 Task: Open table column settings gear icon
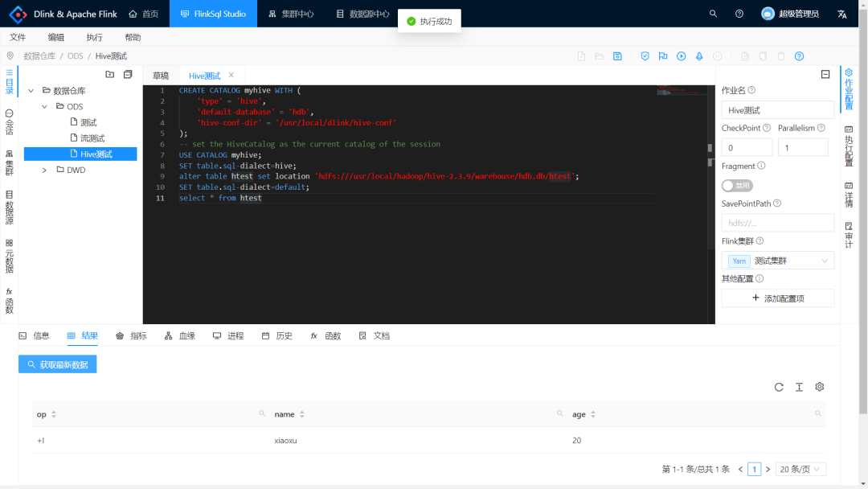(x=820, y=387)
